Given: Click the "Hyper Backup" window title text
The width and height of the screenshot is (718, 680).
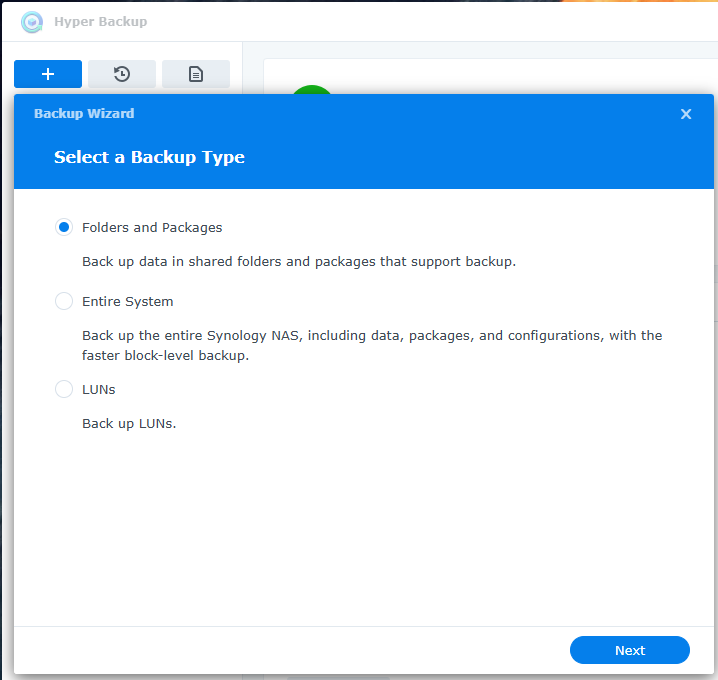Looking at the screenshot, I should [101, 22].
